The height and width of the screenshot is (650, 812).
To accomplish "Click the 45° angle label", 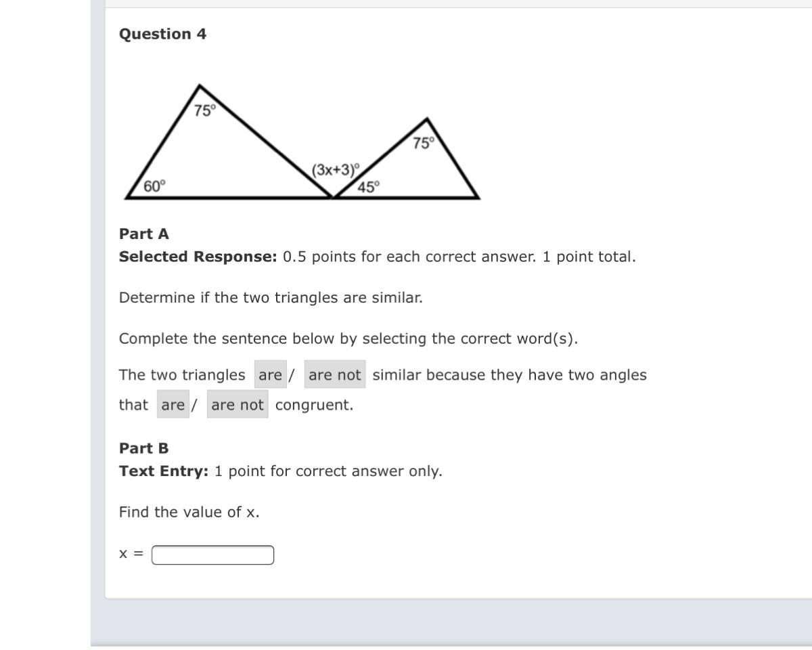I will coord(369,188).
